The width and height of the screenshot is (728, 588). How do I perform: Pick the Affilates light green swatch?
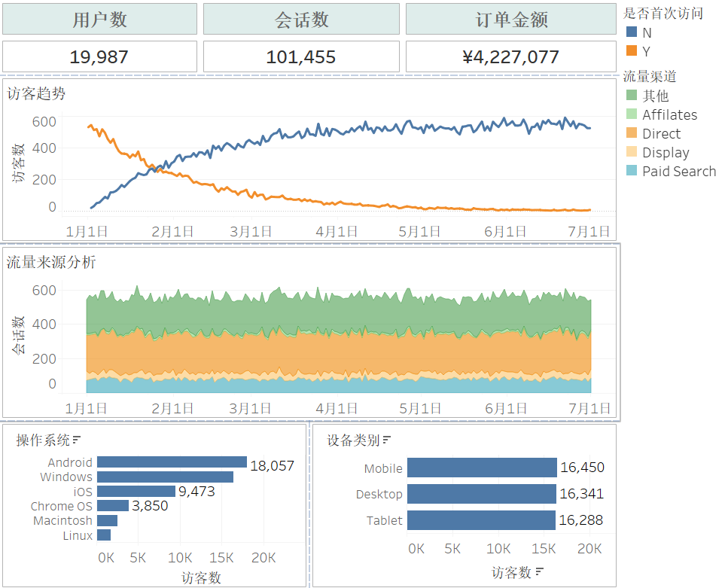click(632, 114)
